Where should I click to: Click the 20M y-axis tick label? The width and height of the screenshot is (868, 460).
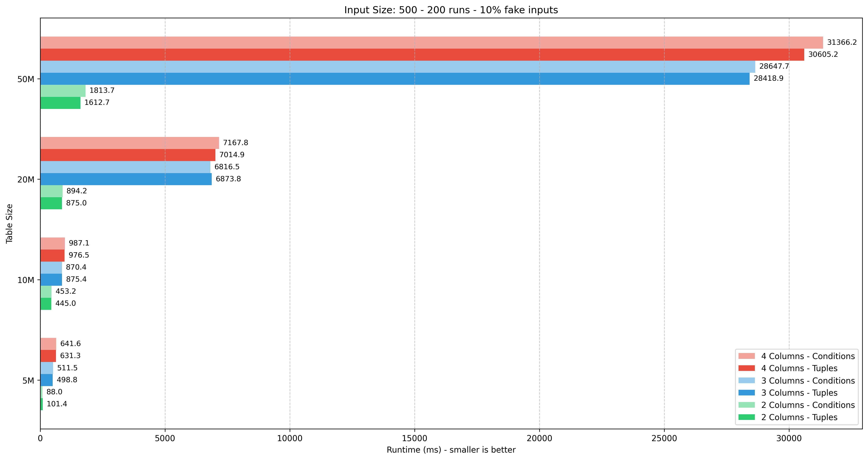26,180
